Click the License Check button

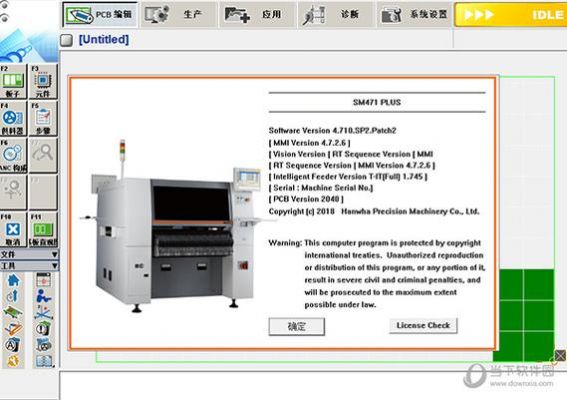coord(423,325)
